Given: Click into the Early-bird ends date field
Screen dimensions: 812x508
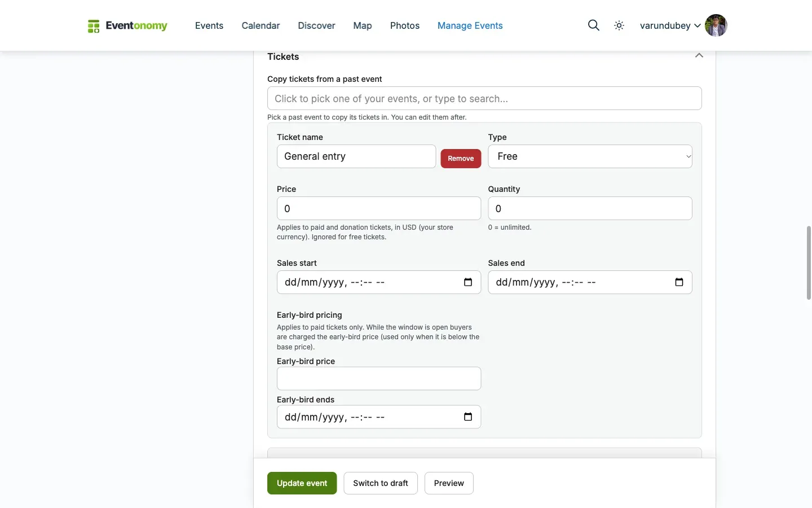Looking at the screenshot, I should click(379, 417).
